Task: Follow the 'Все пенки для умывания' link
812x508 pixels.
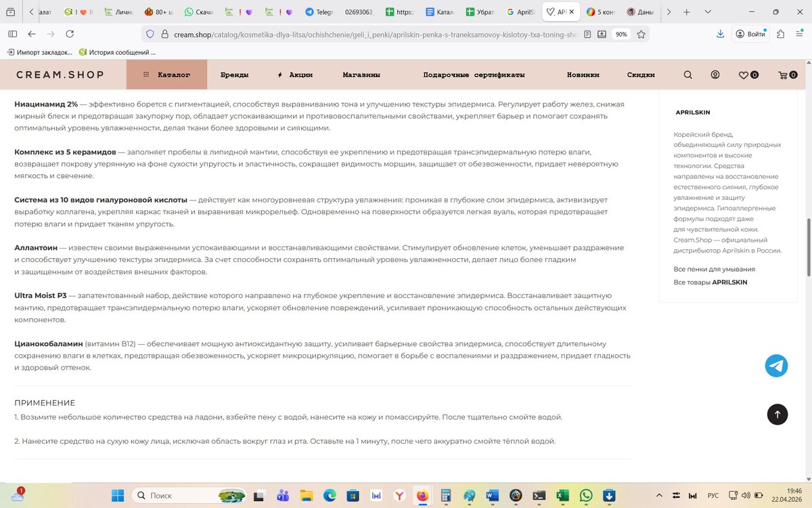Action: (x=714, y=269)
